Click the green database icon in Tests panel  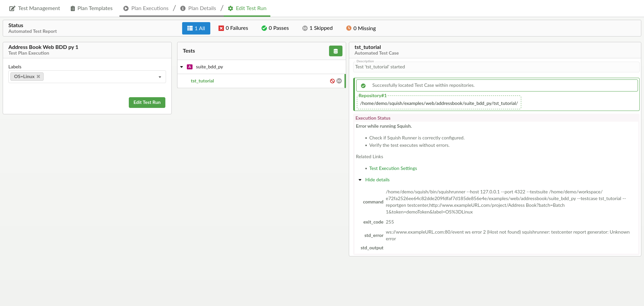point(335,51)
